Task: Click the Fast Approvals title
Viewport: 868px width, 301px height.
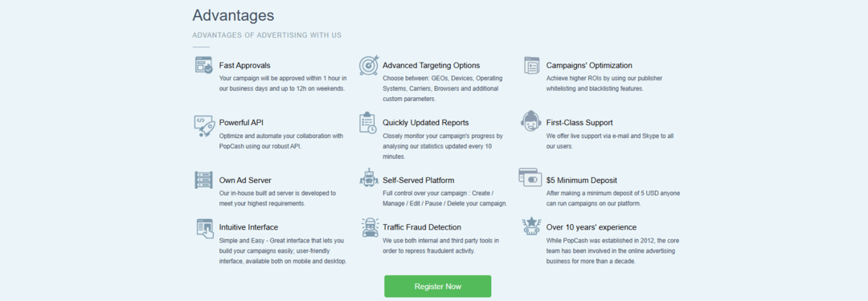Action: point(244,65)
